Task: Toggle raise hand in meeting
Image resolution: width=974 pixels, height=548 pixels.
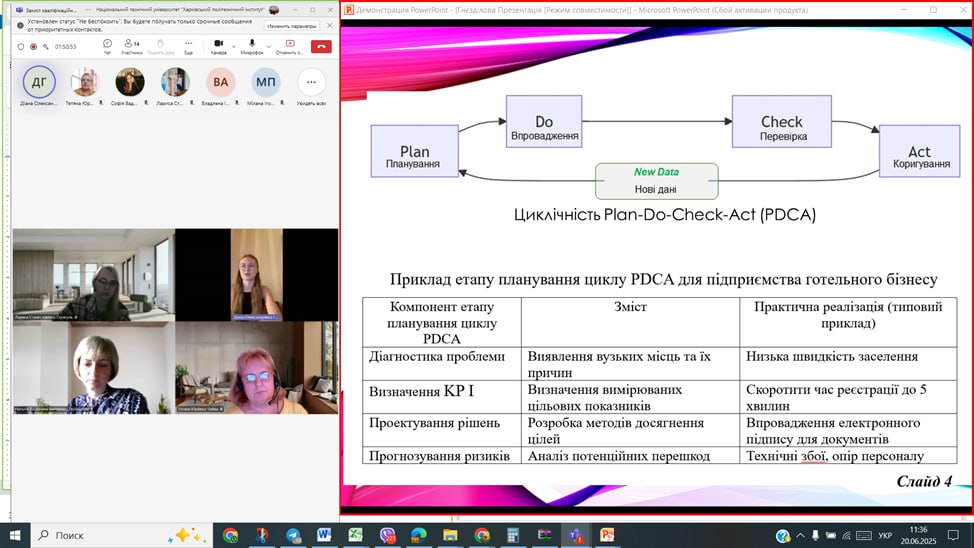Action: coord(159,46)
